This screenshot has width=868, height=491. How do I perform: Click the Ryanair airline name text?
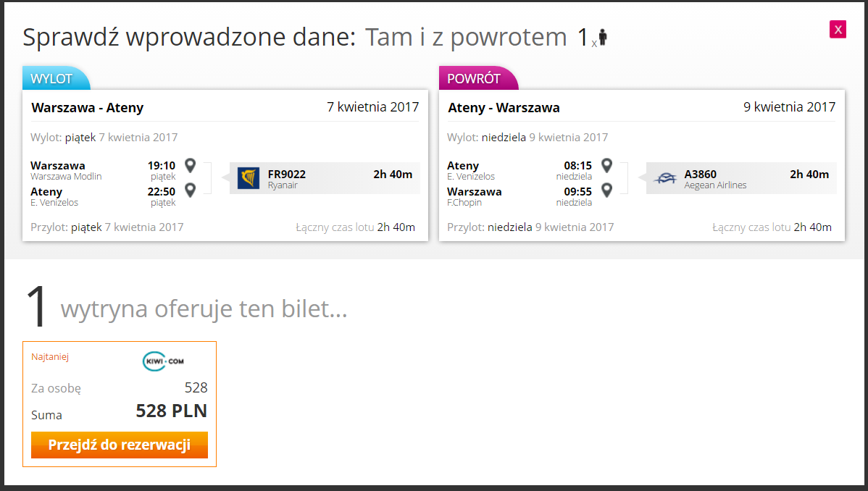point(283,185)
